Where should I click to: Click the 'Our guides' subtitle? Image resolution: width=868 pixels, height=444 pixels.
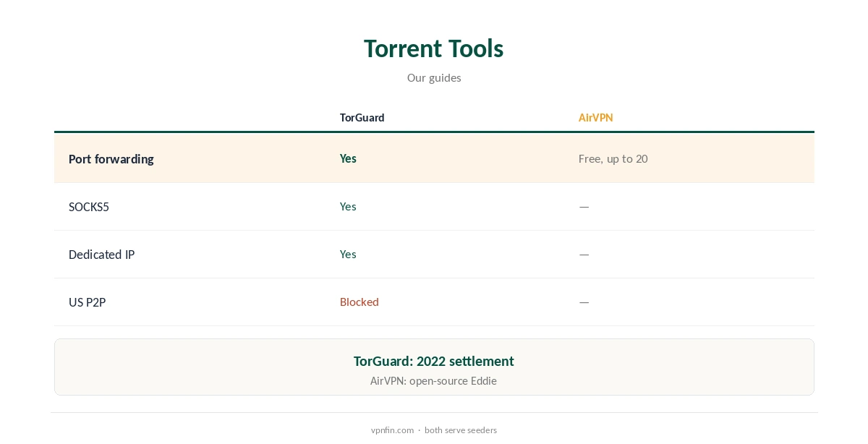click(x=434, y=77)
